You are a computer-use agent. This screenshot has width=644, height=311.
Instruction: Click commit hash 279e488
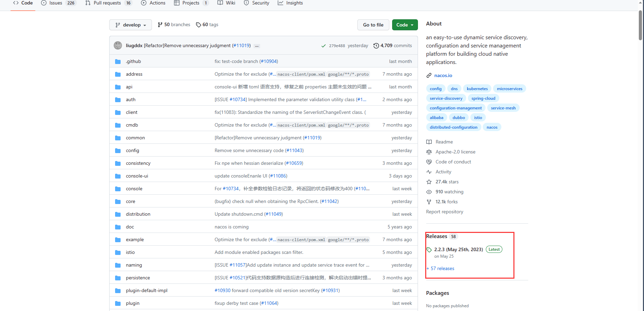(x=337, y=46)
